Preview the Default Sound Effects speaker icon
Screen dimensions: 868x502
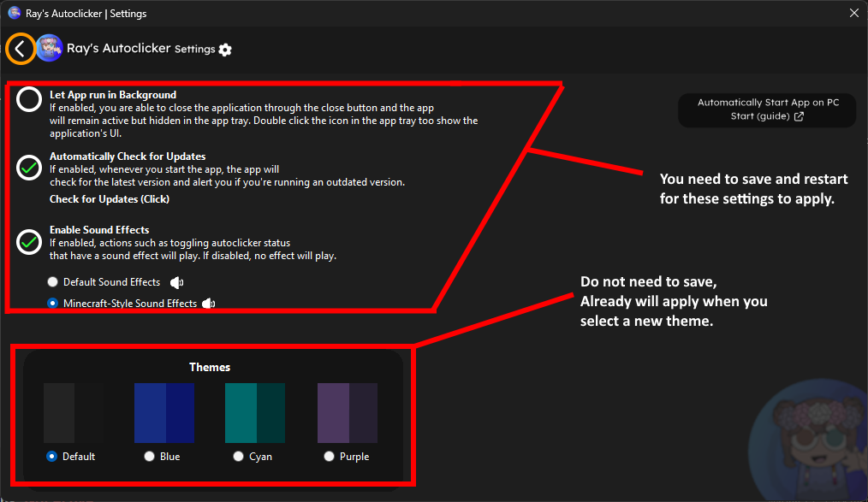pyautogui.click(x=176, y=282)
